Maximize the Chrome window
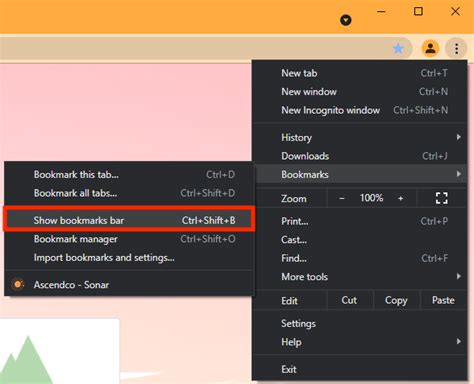Viewport: 474px width, 384px height. 418,12
